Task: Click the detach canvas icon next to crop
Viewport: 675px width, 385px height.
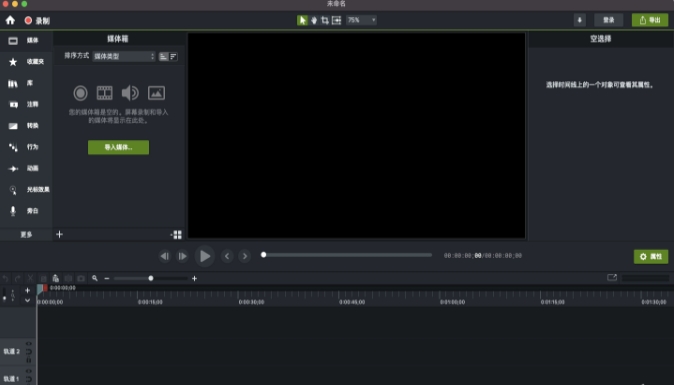Action: point(336,20)
